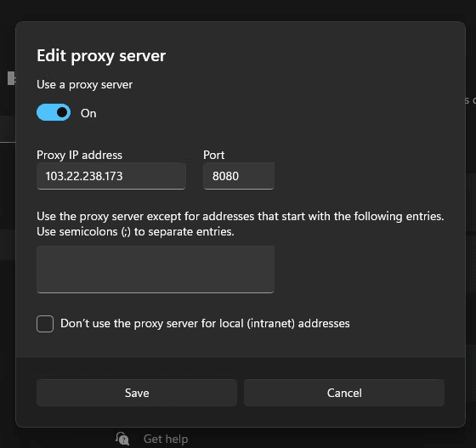Click the dimmed background above the dialog

point(238,10)
